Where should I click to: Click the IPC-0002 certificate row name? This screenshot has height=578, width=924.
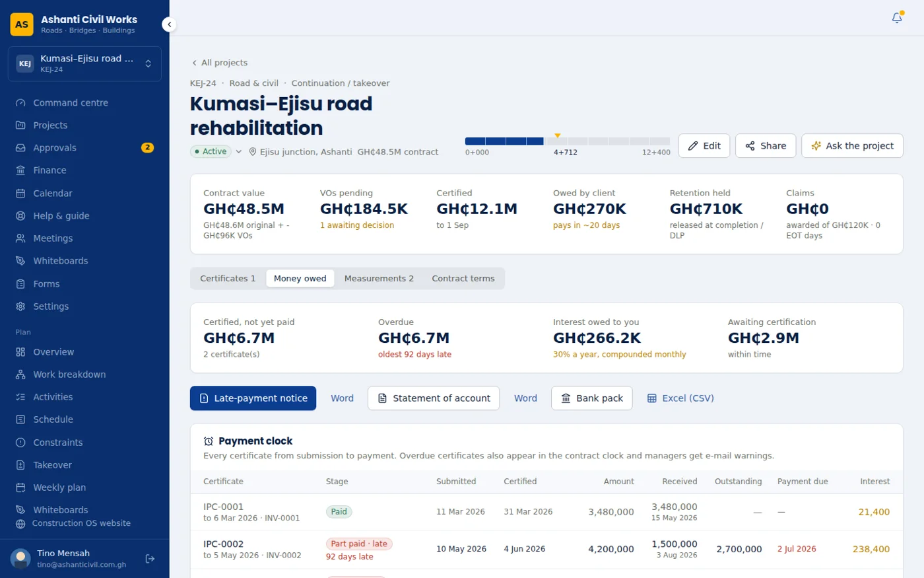(x=224, y=544)
